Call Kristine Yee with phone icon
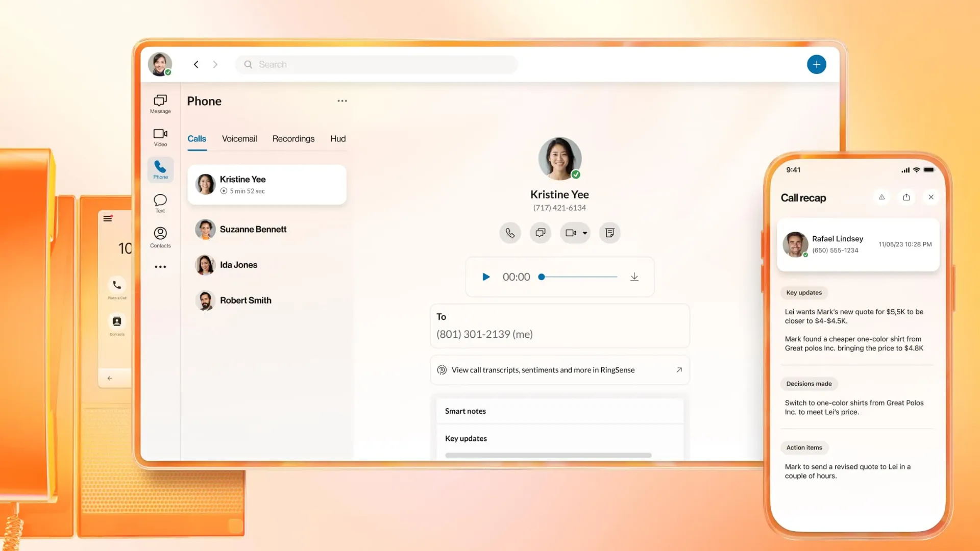 [x=510, y=233]
